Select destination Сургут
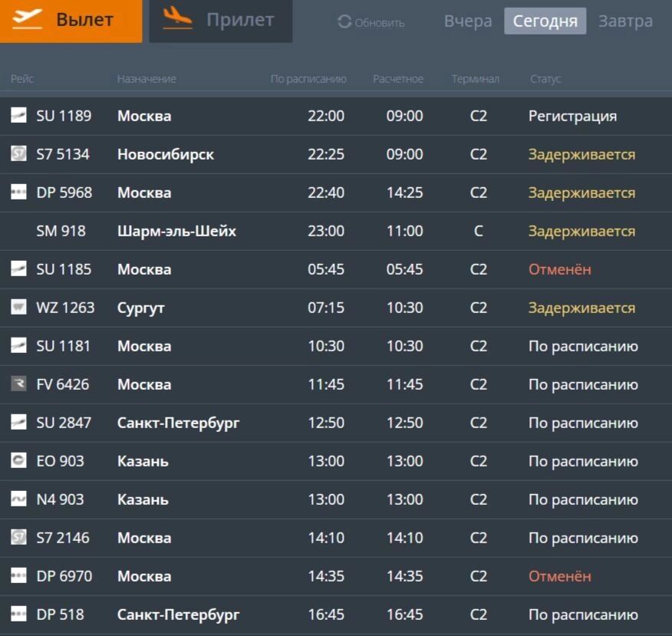The width and height of the screenshot is (672, 636). pyautogui.click(x=140, y=308)
